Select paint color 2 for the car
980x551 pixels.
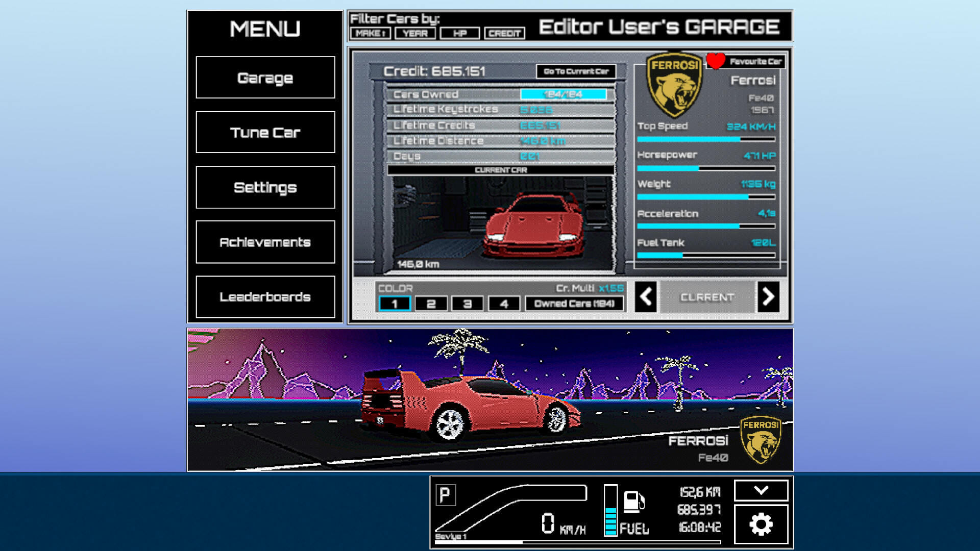point(431,303)
